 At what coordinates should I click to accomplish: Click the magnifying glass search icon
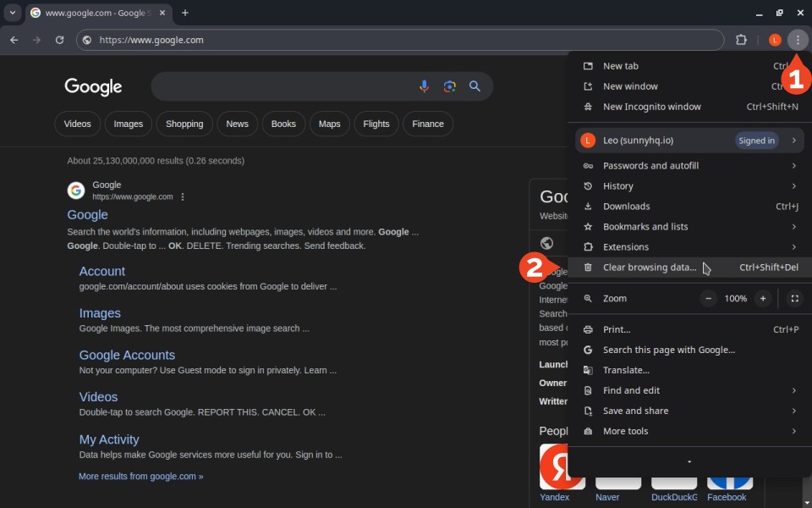[475, 86]
